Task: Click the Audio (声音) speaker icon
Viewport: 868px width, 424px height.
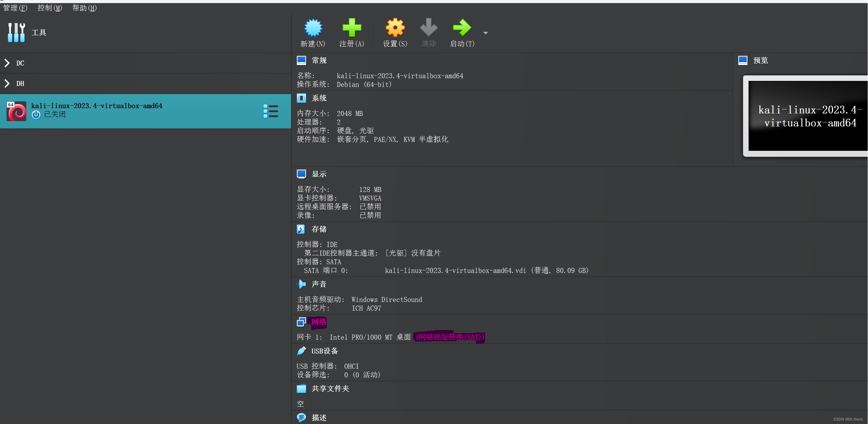Action: coord(301,284)
